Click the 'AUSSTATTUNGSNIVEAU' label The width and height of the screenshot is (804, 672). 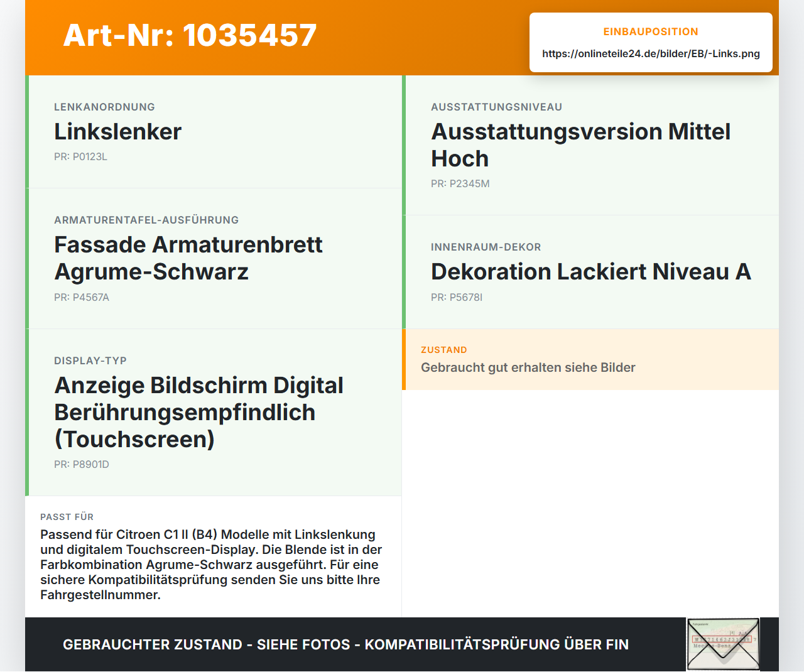coord(496,107)
